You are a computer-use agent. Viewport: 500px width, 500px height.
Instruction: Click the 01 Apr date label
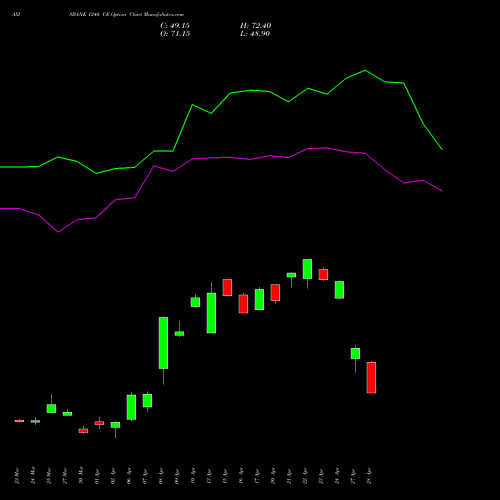coord(97,476)
